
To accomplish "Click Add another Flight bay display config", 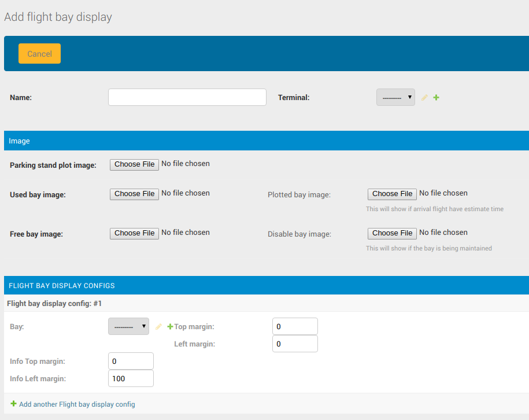I will (x=77, y=404).
